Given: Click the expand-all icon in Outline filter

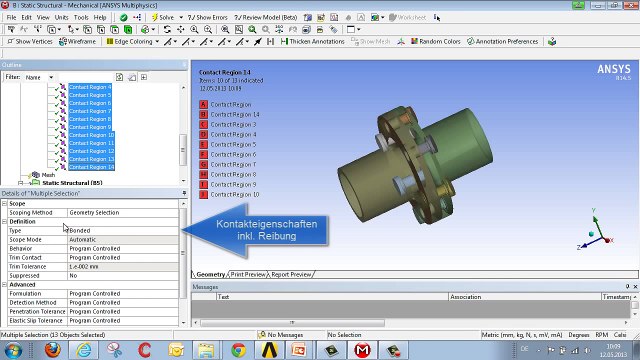Looking at the screenshot, I should pos(144,77).
